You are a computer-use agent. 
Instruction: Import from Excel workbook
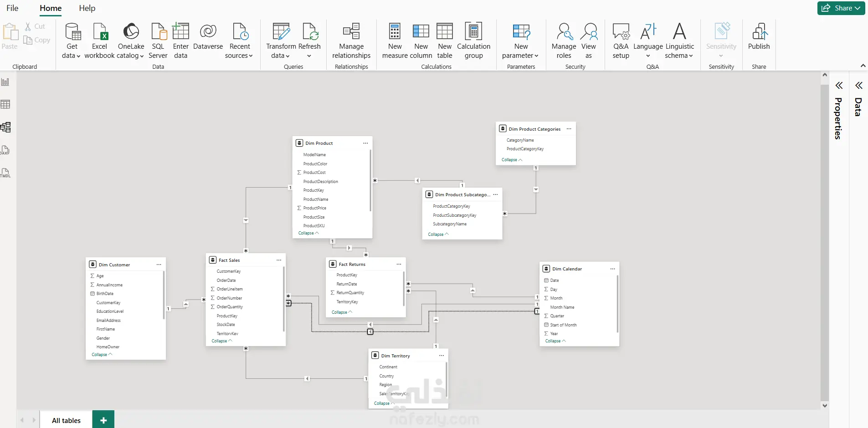tap(99, 41)
